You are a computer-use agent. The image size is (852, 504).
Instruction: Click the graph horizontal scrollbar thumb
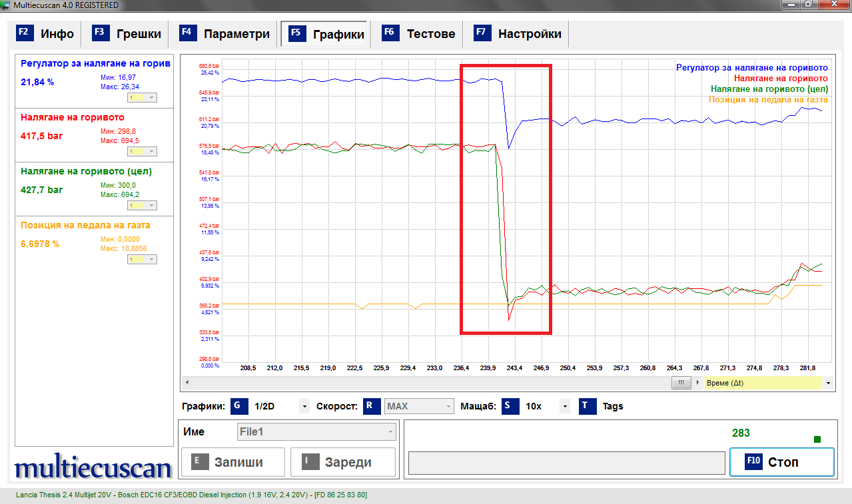tap(681, 383)
